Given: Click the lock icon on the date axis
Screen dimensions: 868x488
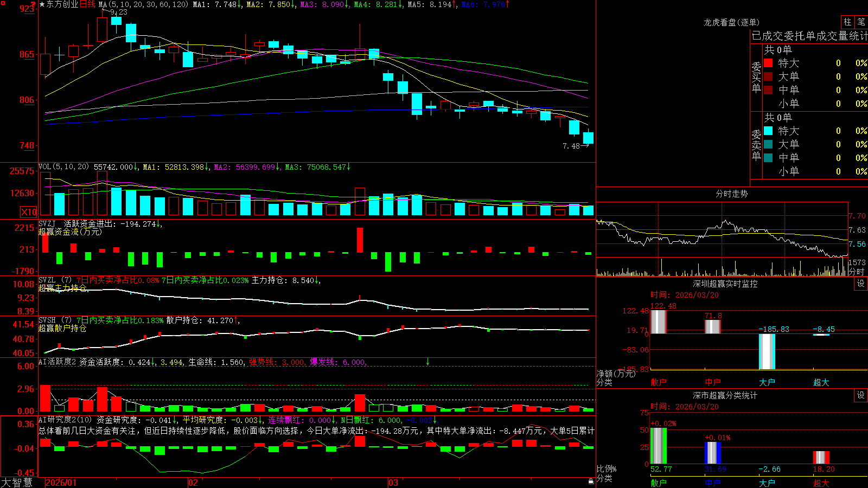Looking at the screenshot, I should click(x=591, y=481).
